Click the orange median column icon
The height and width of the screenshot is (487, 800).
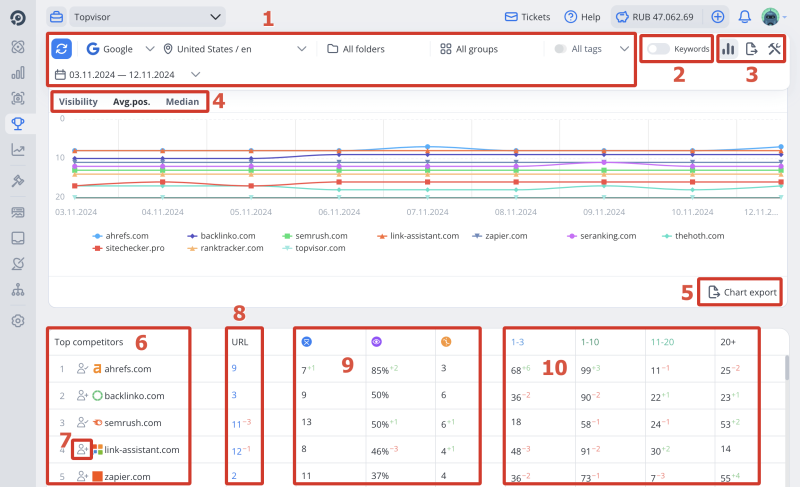pyautogui.click(x=446, y=342)
